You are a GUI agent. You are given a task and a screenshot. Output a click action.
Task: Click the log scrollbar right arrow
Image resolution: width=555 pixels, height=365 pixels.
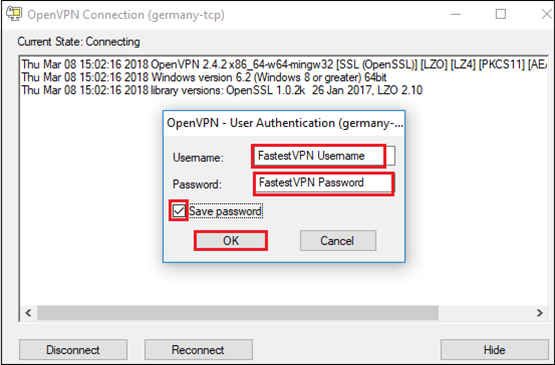click(x=539, y=313)
